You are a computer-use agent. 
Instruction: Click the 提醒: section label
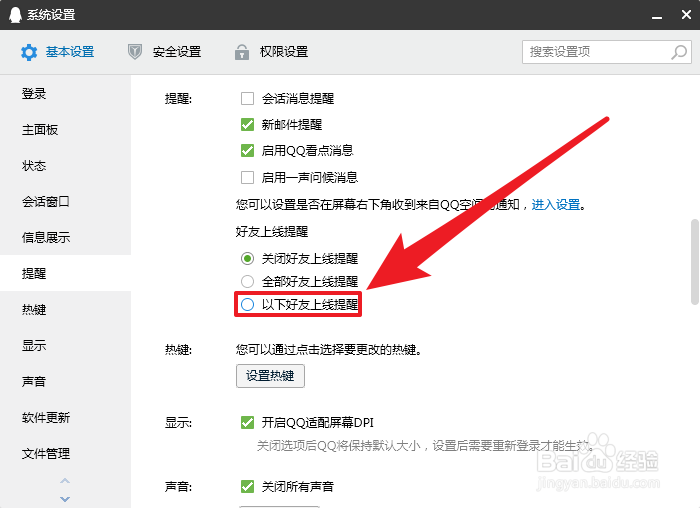coord(178,98)
